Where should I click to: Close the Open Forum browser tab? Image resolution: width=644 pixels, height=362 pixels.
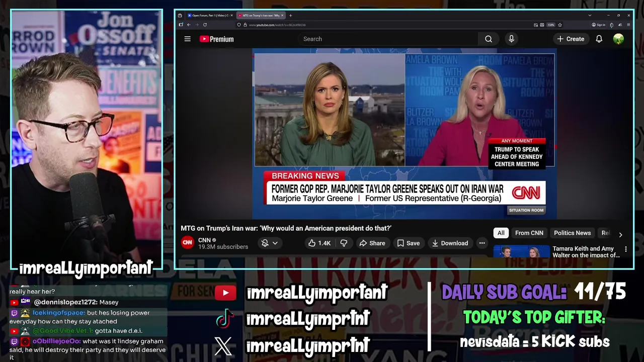pos(231,15)
